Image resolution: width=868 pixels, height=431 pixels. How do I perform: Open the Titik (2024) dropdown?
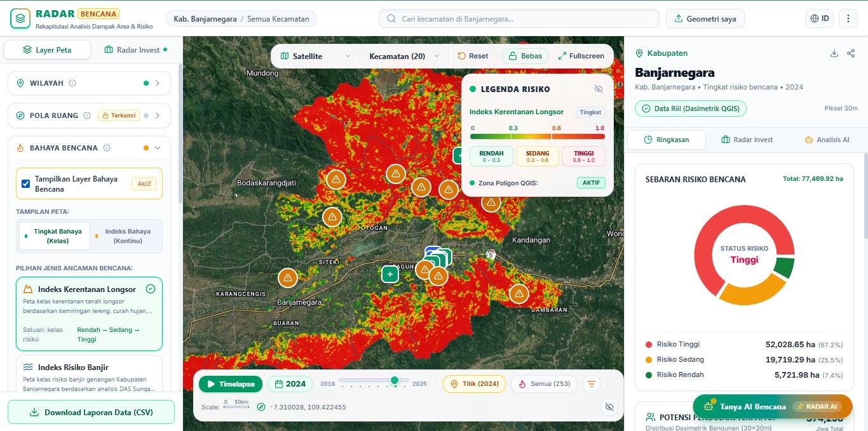pos(474,384)
